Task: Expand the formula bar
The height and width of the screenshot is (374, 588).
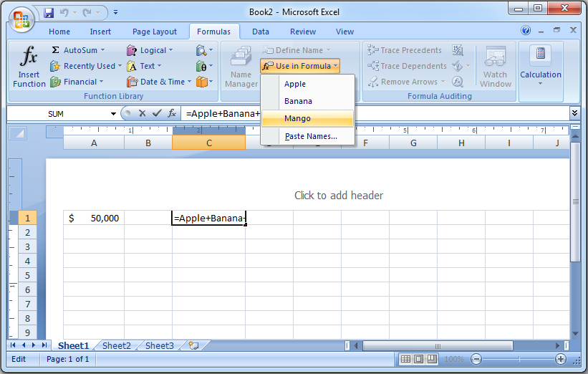Action: [574, 113]
